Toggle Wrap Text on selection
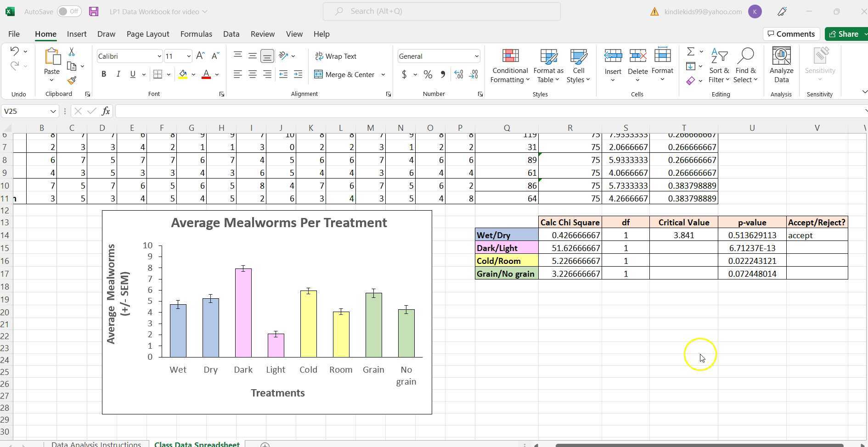The height and width of the screenshot is (447, 868). click(x=336, y=56)
